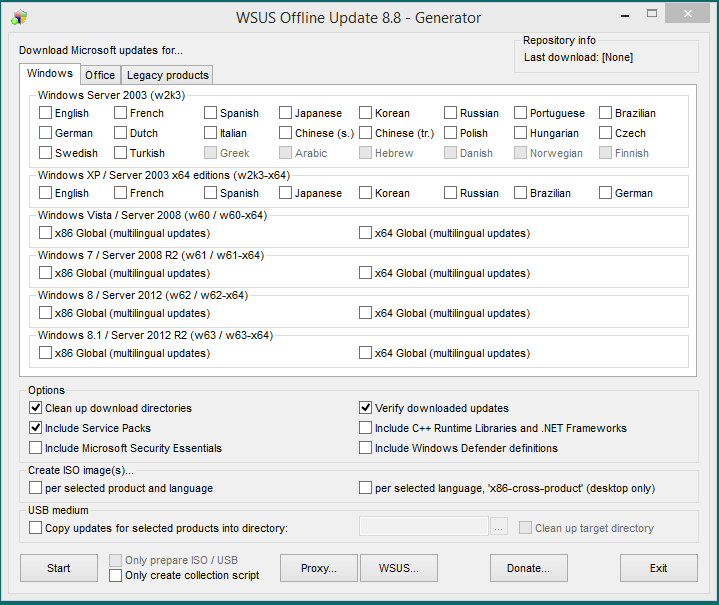Select x64 Global for Windows 8 / Server 2012
719x605 pixels.
[365, 313]
